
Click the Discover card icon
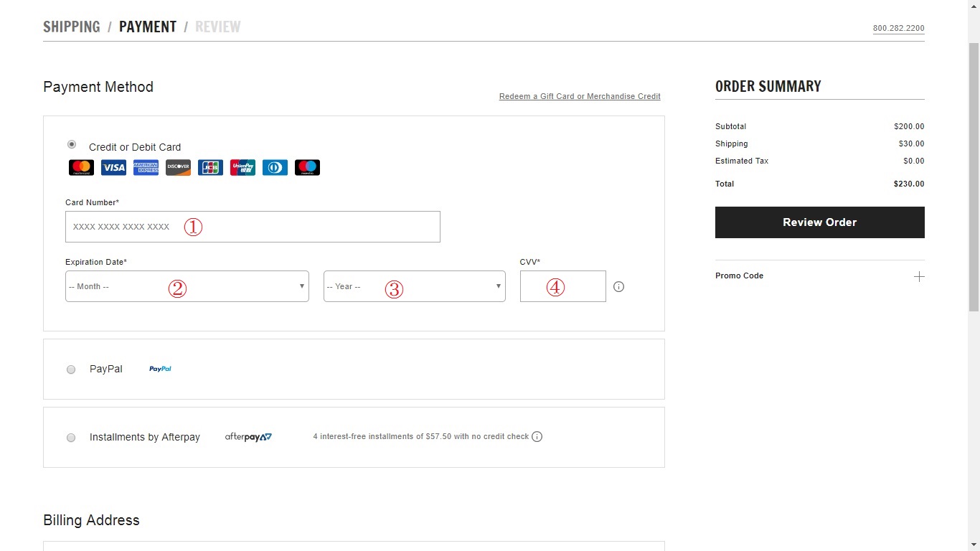178,168
